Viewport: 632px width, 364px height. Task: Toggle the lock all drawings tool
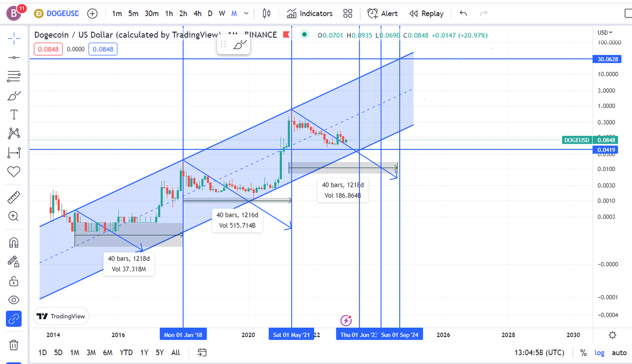click(14, 281)
